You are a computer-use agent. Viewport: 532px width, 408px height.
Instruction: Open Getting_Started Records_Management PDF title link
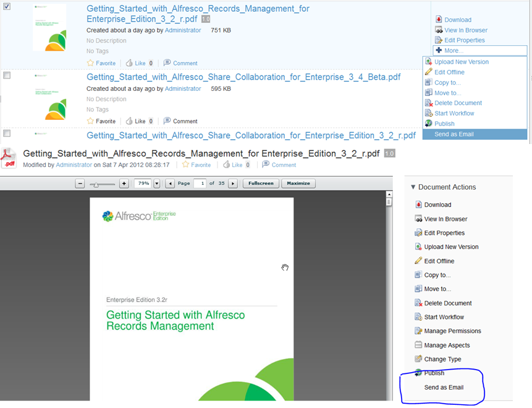tap(198, 14)
